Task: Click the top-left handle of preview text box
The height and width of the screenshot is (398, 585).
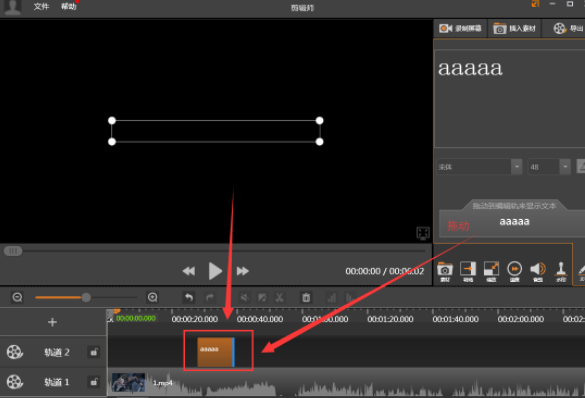Action: pyautogui.click(x=112, y=120)
